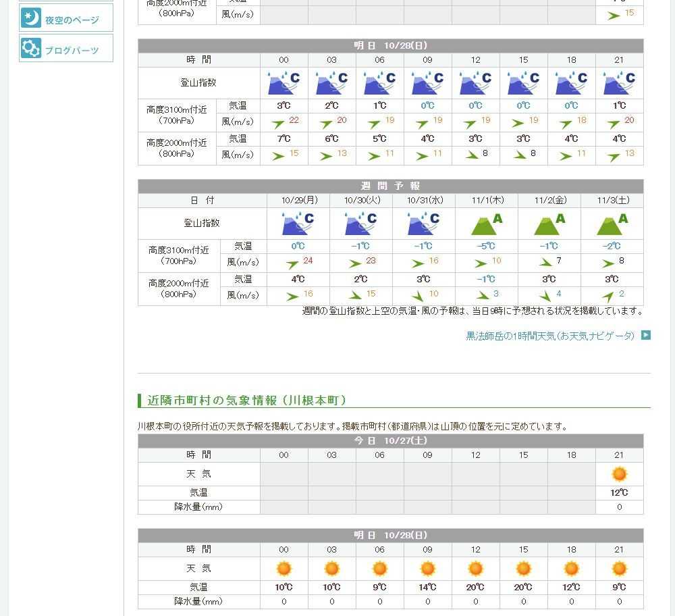675x616 pixels.
Task: Open the 夜空のページ sidebar link
Action: 72,20
